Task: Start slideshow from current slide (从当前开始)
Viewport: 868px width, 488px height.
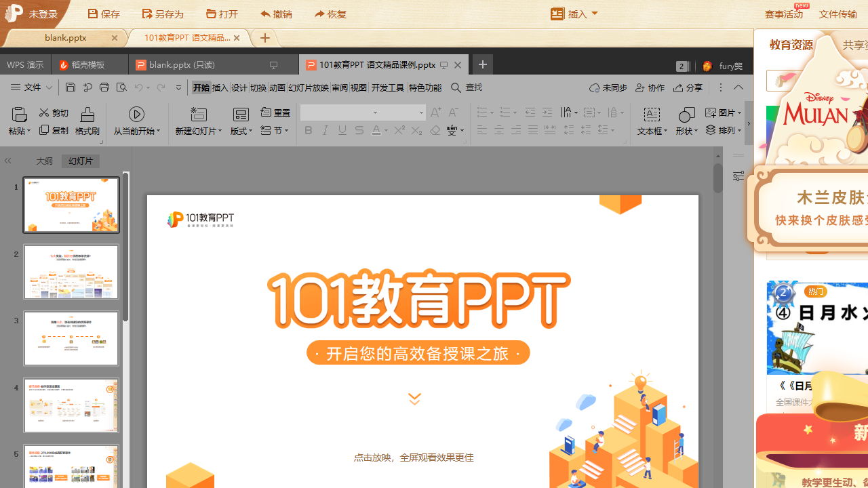Action: (x=137, y=121)
